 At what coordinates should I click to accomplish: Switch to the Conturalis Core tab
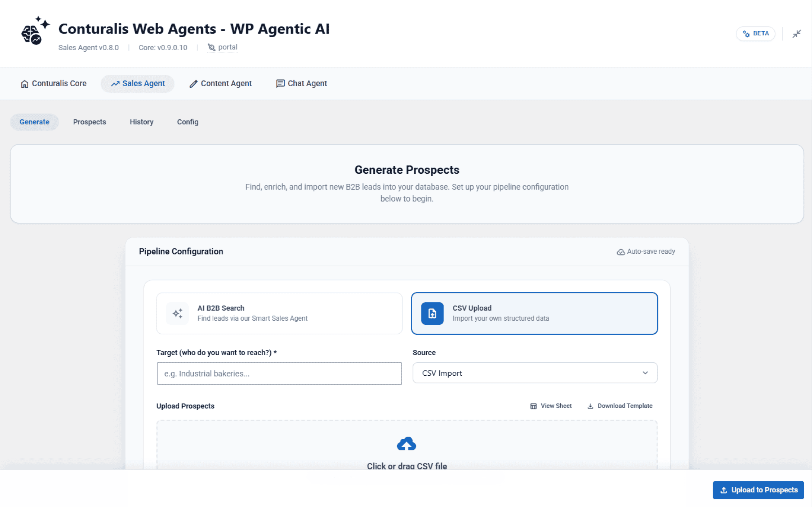[x=54, y=83]
